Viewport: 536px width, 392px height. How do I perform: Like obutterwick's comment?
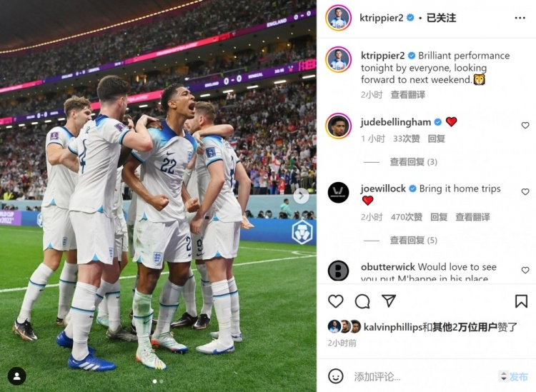pos(525,270)
